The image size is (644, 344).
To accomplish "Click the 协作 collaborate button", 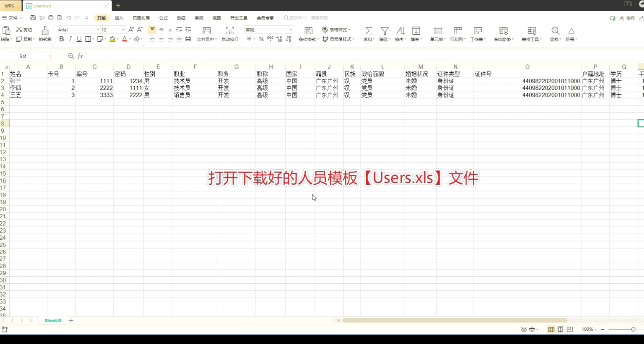I will coord(627,18).
